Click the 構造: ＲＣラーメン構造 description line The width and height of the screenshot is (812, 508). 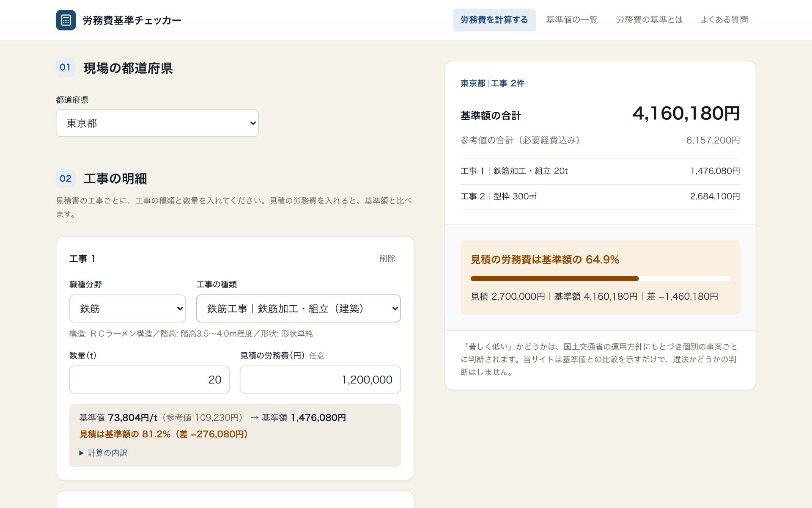pyautogui.click(x=191, y=334)
